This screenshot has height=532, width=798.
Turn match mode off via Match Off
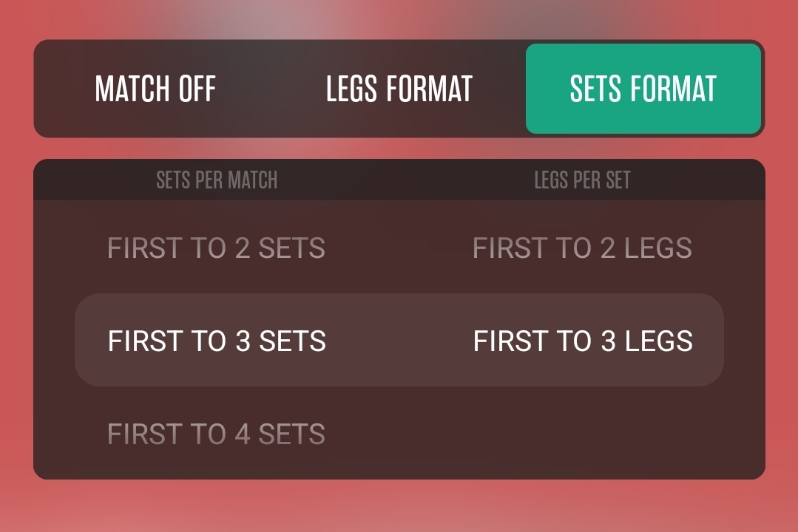click(155, 89)
